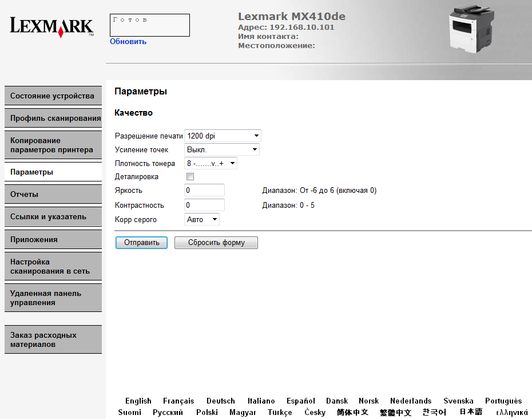Open Ссылки и указатель menu item
This screenshot has width=532, height=419.
[53, 216]
